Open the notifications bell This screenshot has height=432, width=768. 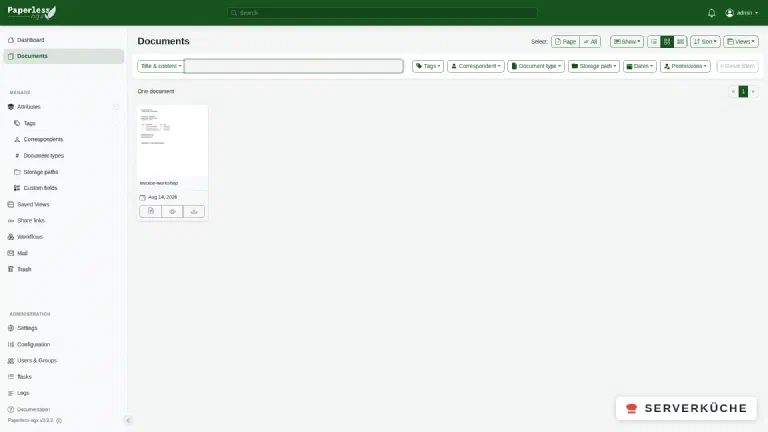711,13
